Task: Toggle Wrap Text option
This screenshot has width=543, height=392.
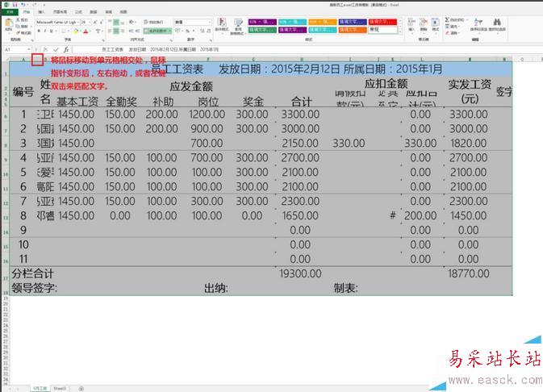Action: [153, 22]
